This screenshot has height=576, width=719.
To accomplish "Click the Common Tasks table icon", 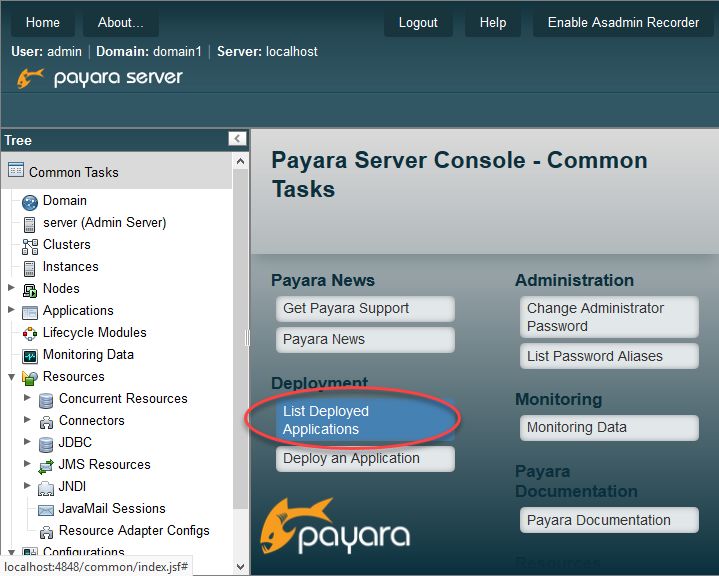I will point(16,170).
